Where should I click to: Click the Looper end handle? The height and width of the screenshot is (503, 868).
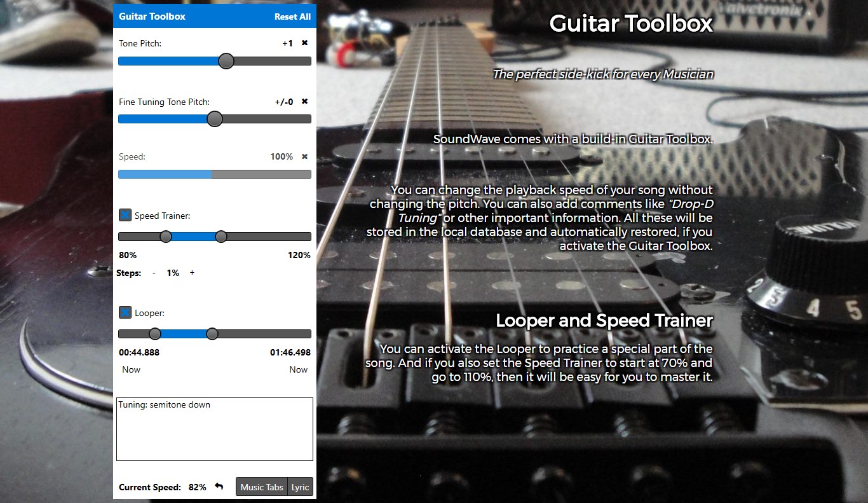[x=212, y=334]
